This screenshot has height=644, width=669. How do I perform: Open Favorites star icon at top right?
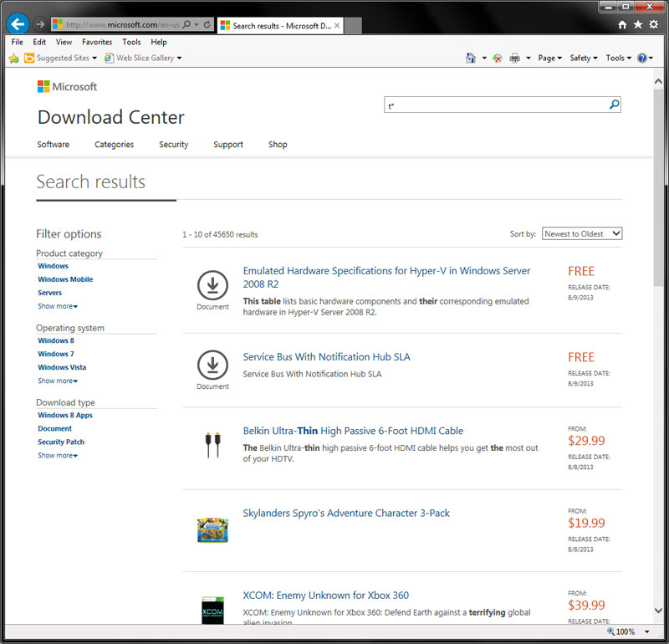638,25
